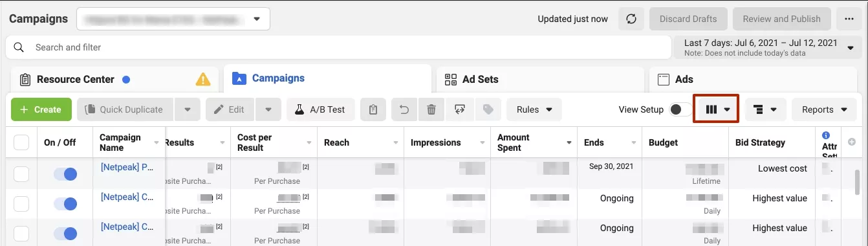Click the tag label icon

pos(488,109)
